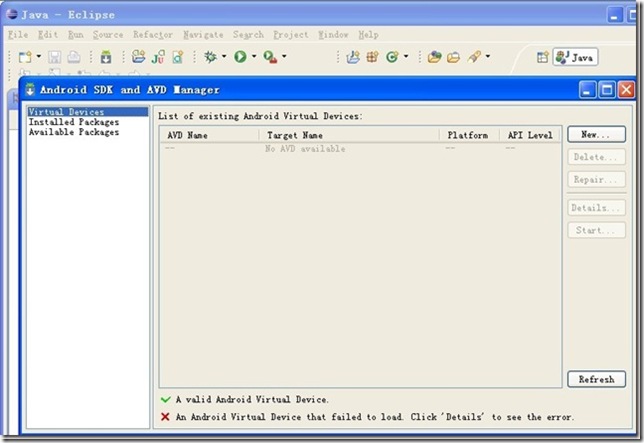Expand the External Tools dropdown arrow
Viewport: 644px width, 443px height.
click(284, 56)
